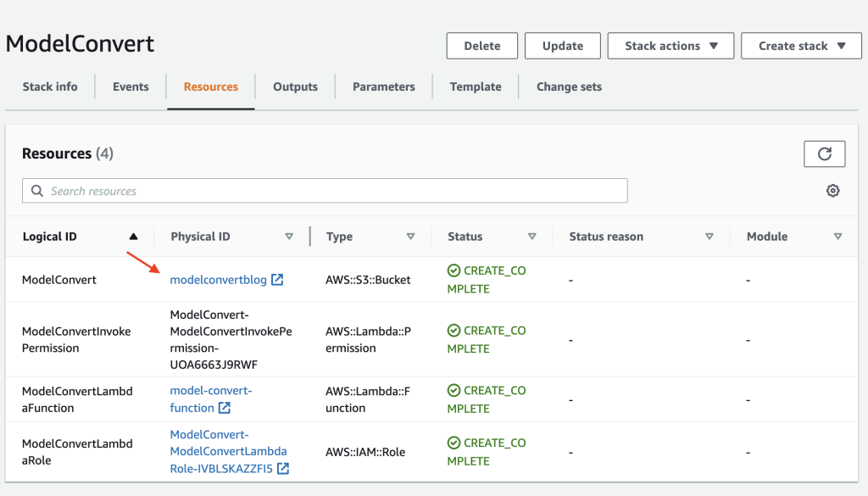The image size is (868, 496).
Task: Click the refresh resources icon button
Action: point(824,153)
